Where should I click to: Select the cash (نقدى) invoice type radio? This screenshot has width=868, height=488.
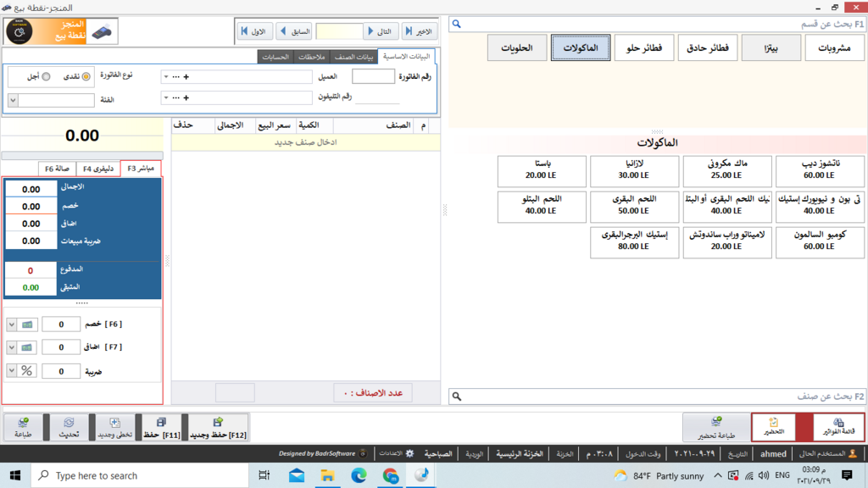[x=86, y=77]
